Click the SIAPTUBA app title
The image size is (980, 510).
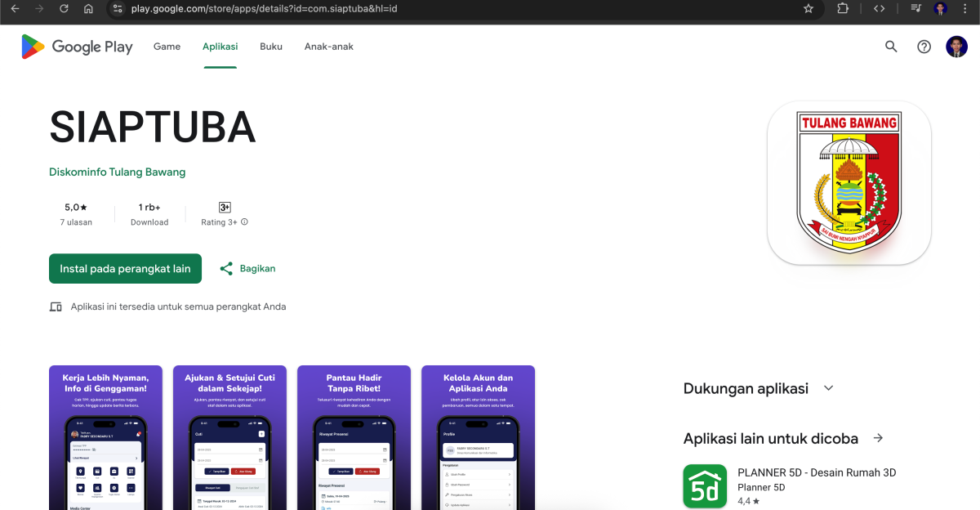[153, 127]
